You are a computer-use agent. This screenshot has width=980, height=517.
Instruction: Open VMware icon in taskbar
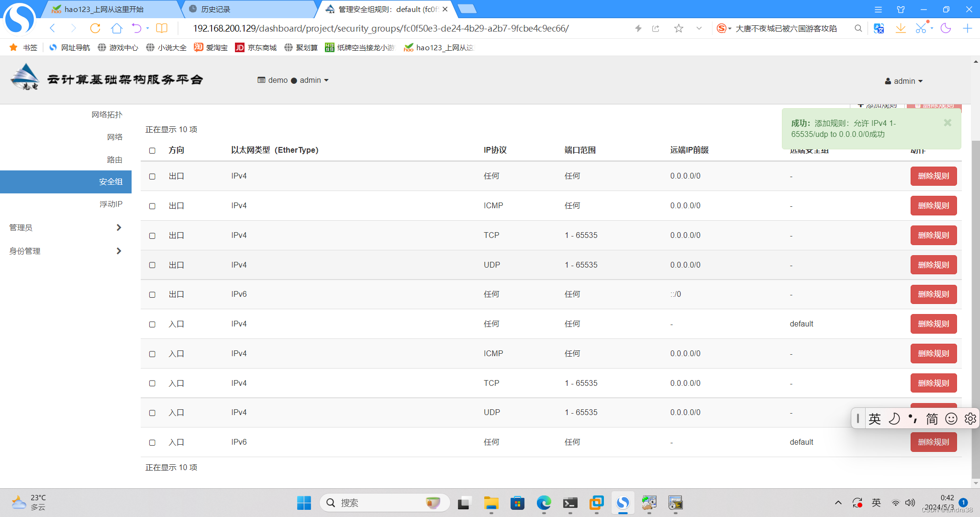tap(596, 503)
